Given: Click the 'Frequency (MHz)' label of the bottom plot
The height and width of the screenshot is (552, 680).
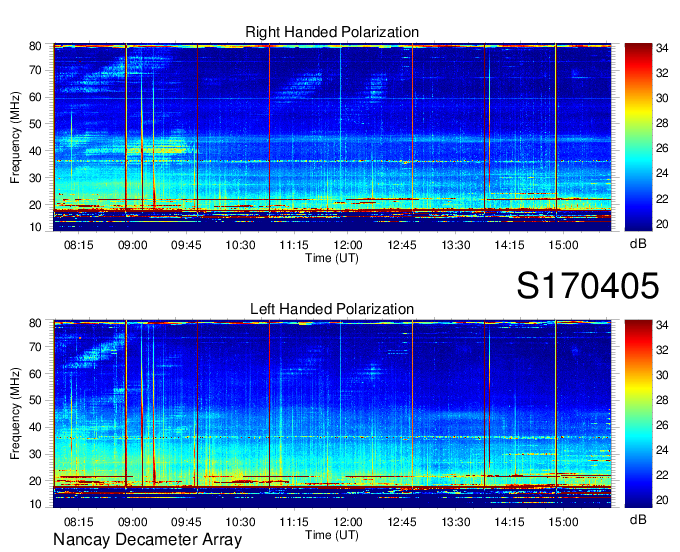Looking at the screenshot, I should point(15,414).
